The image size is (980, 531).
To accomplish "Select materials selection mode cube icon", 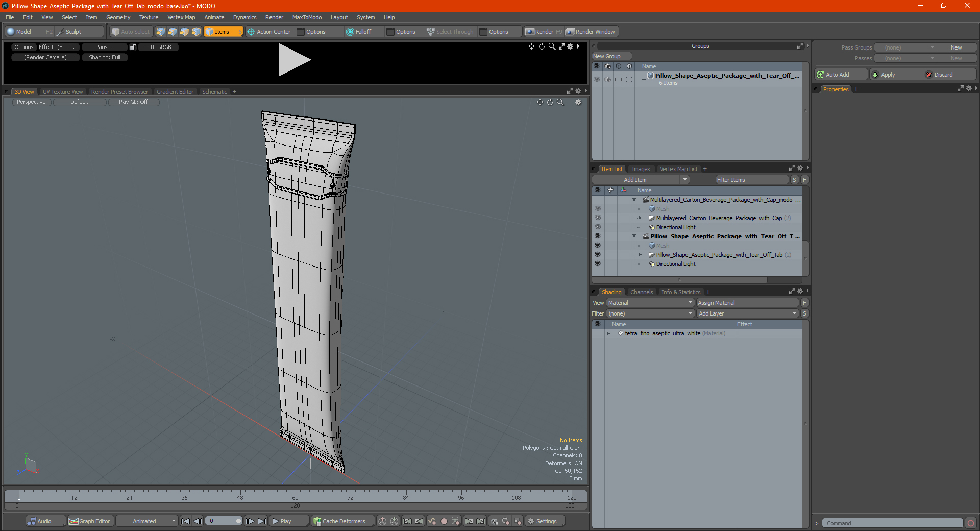I will [196, 32].
